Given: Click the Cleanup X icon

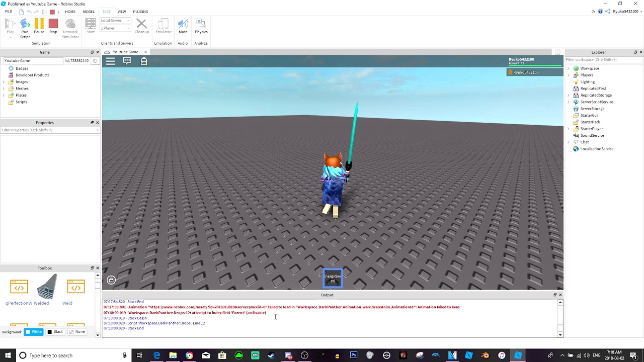Looking at the screenshot, I should [x=141, y=27].
